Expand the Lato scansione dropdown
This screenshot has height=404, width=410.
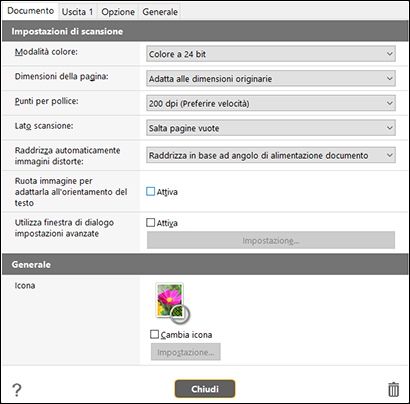pyautogui.click(x=271, y=128)
